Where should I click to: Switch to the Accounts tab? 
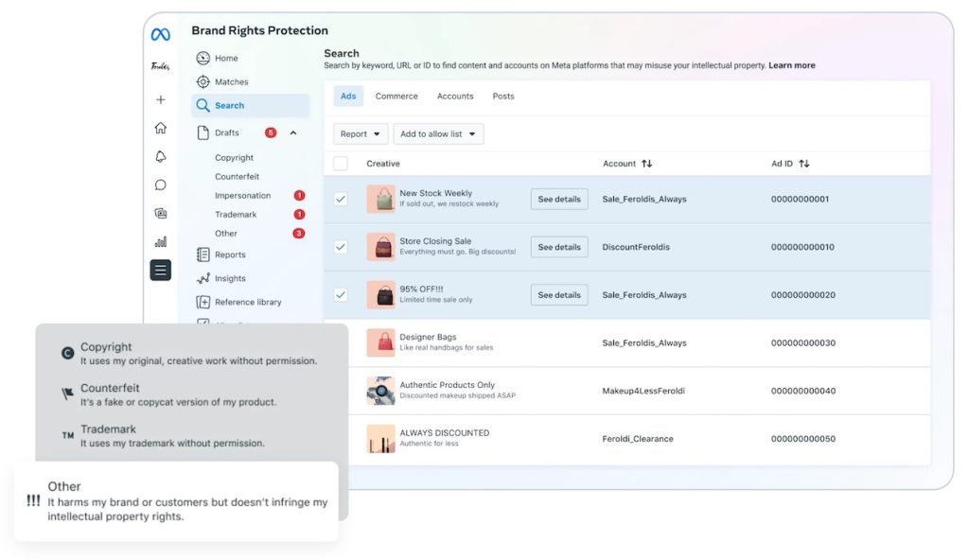coord(455,96)
